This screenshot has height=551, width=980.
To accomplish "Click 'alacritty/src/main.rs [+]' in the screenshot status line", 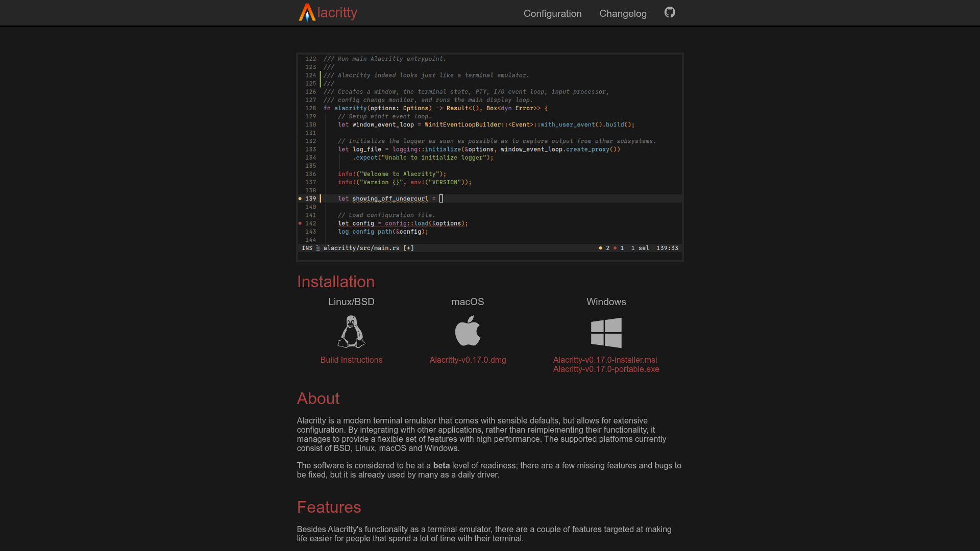I will tap(369, 248).
